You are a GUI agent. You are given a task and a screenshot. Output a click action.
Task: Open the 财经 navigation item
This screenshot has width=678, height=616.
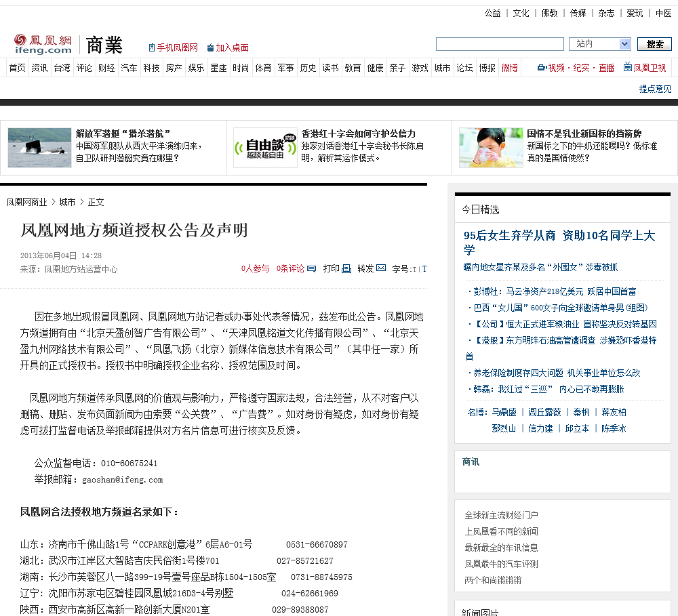coord(106,68)
